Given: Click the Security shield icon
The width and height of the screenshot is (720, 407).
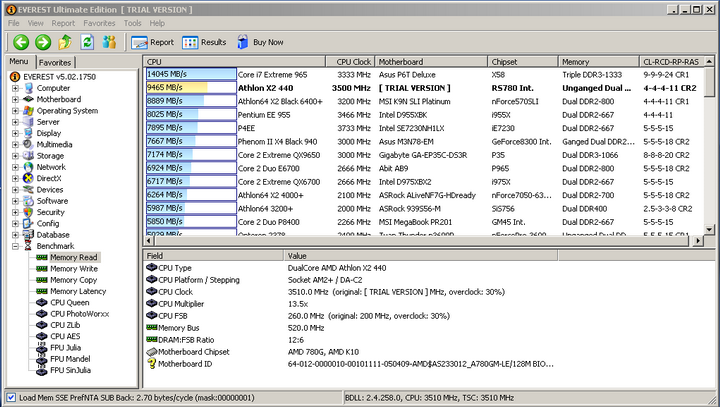Looking at the screenshot, I should [28, 212].
